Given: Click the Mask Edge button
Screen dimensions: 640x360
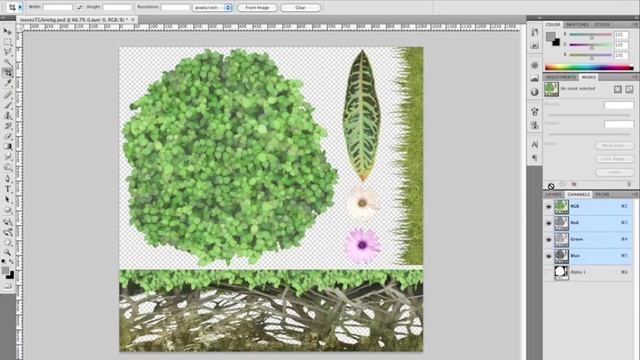Looking at the screenshot, I should click(x=615, y=146).
